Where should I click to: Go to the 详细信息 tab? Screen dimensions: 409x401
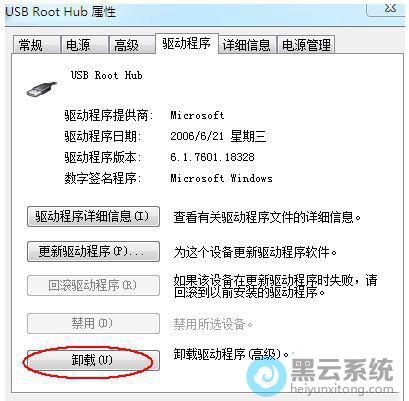point(247,45)
